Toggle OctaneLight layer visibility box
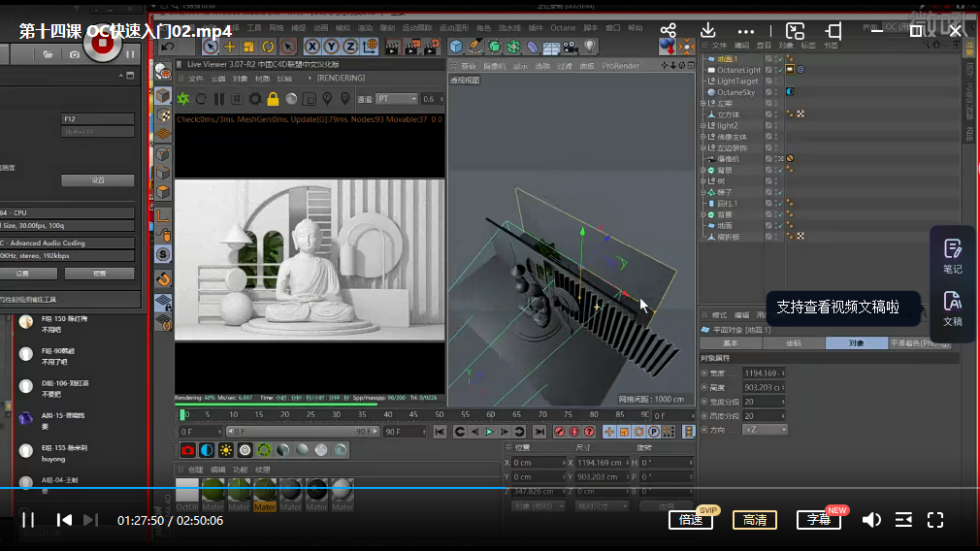The width and height of the screenshot is (980, 551). [768, 70]
